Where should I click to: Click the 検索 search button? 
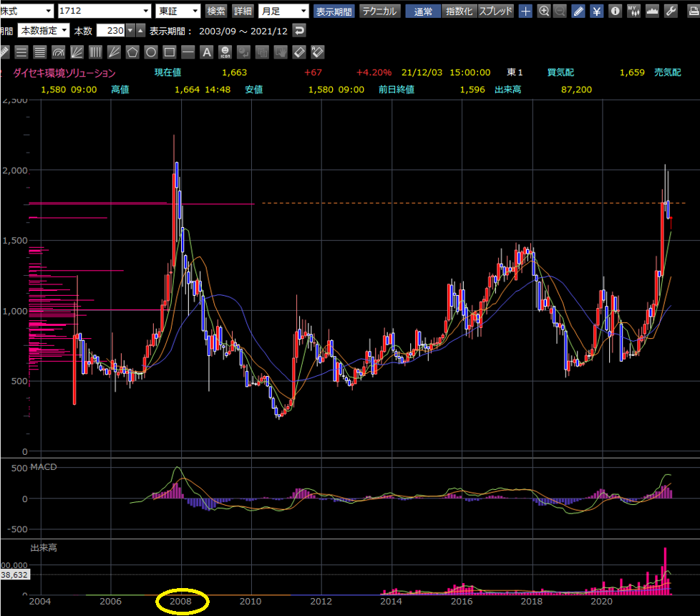pyautogui.click(x=216, y=11)
